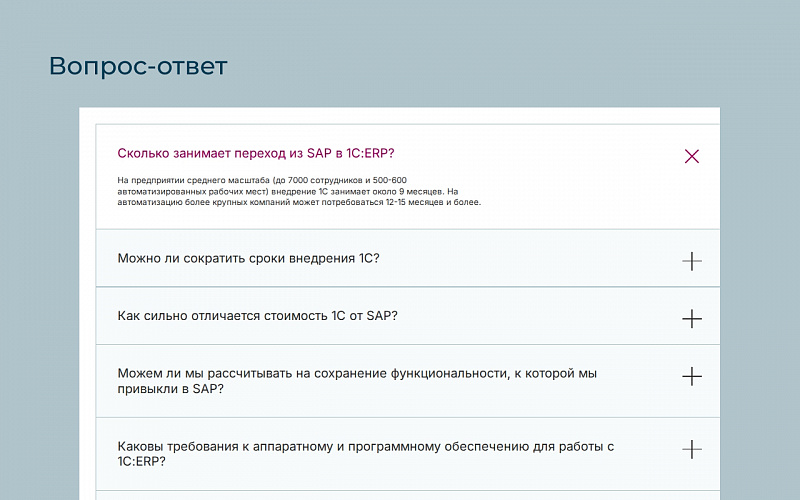
Task: Click the plus icon for 'сохранение функциональности' question
Action: point(691,377)
